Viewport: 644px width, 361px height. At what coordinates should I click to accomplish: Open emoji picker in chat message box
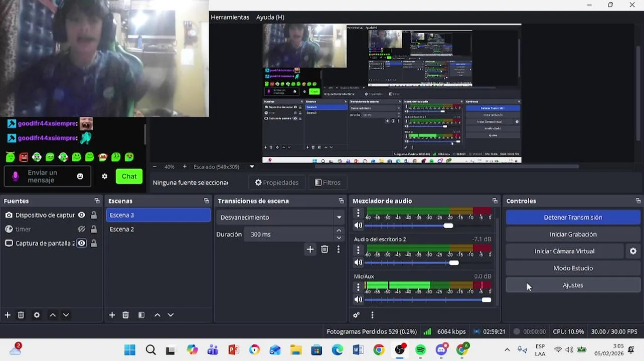click(x=80, y=176)
